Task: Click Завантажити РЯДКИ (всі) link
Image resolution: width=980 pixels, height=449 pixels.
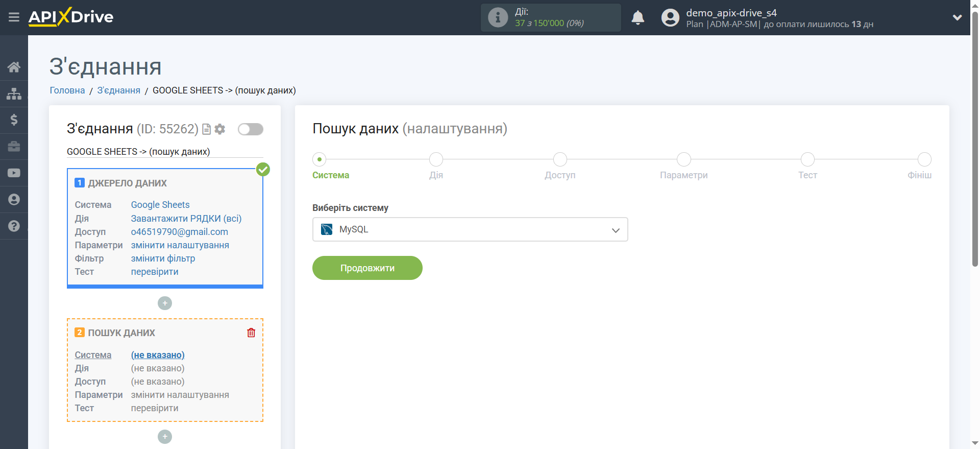Action: [186, 219]
